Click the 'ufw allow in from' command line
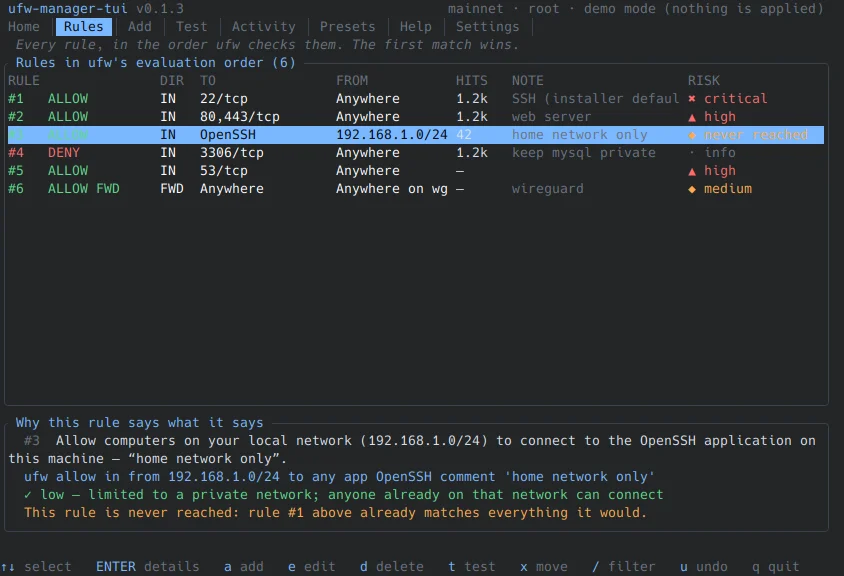 339,477
